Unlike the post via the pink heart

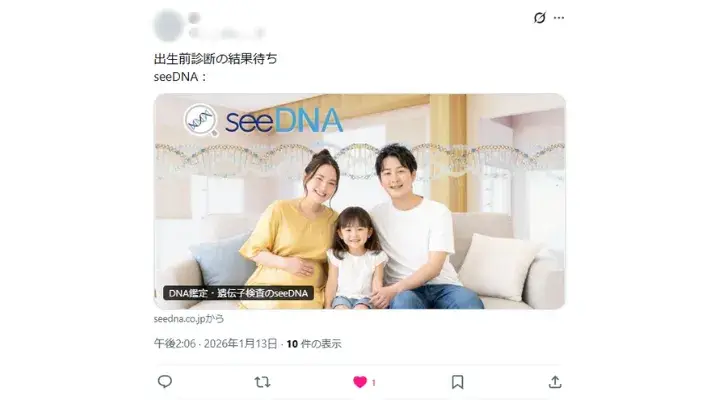[x=360, y=382]
